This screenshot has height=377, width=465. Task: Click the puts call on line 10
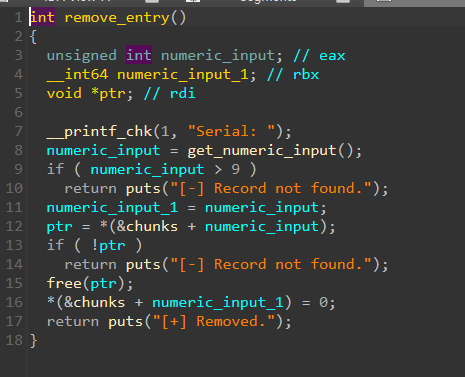click(143, 188)
